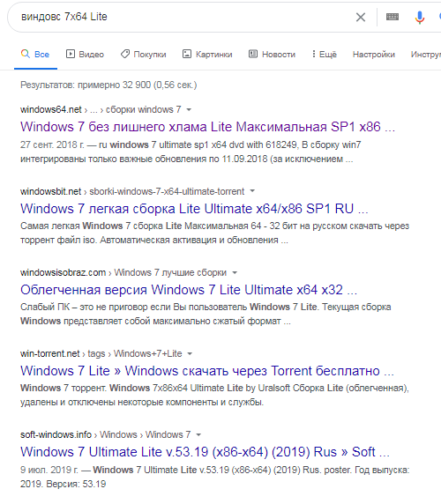
Task: Click the Результатов: примерно 32 900 stats text
Action: click(108, 85)
